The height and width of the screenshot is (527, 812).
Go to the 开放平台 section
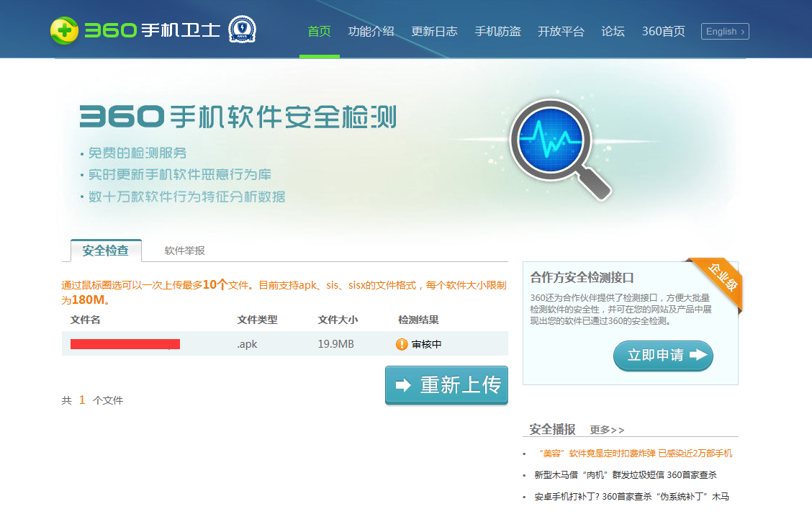point(561,32)
